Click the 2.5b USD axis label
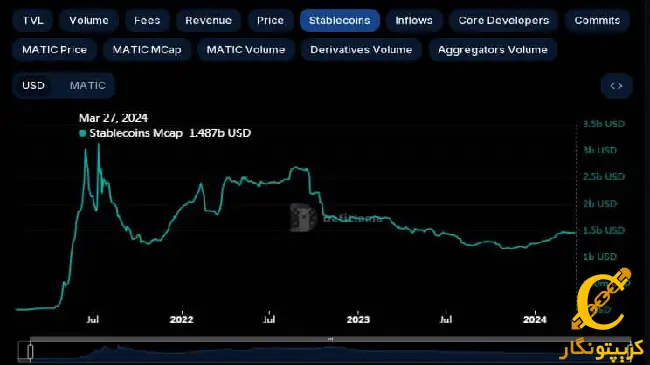The width and height of the screenshot is (650, 365). click(x=604, y=177)
